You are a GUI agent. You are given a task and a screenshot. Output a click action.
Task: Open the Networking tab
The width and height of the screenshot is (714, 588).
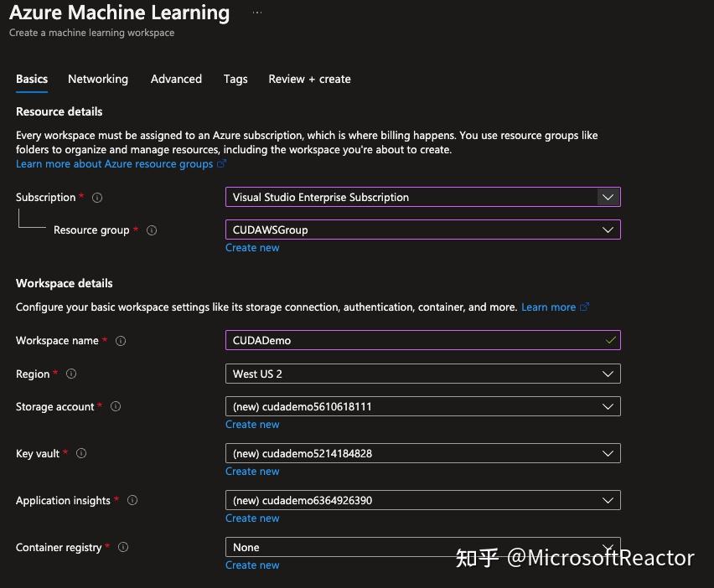98,80
